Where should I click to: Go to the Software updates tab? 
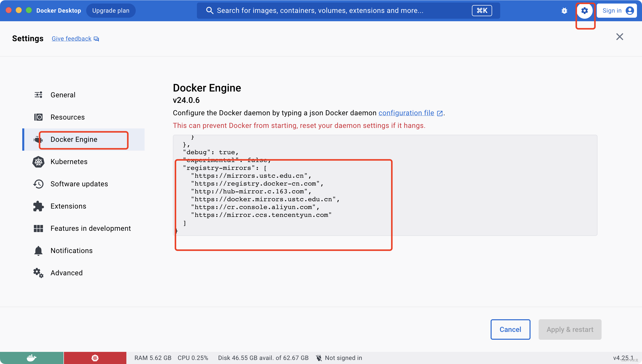pyautogui.click(x=83, y=184)
